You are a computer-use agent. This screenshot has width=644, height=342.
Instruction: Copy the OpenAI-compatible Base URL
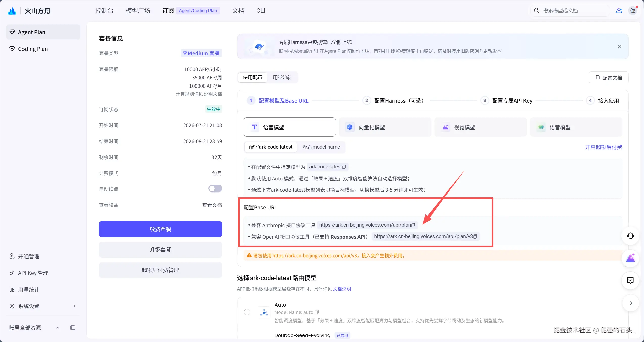click(475, 237)
